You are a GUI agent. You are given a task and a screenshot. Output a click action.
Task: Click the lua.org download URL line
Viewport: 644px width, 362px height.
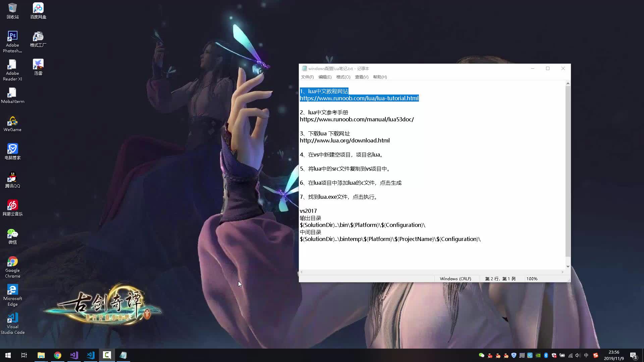[344, 141]
